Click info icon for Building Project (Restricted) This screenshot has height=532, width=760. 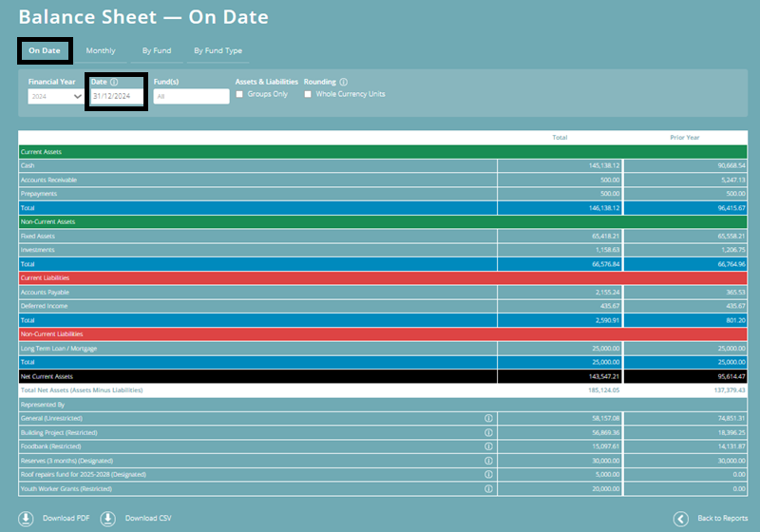[488, 432]
